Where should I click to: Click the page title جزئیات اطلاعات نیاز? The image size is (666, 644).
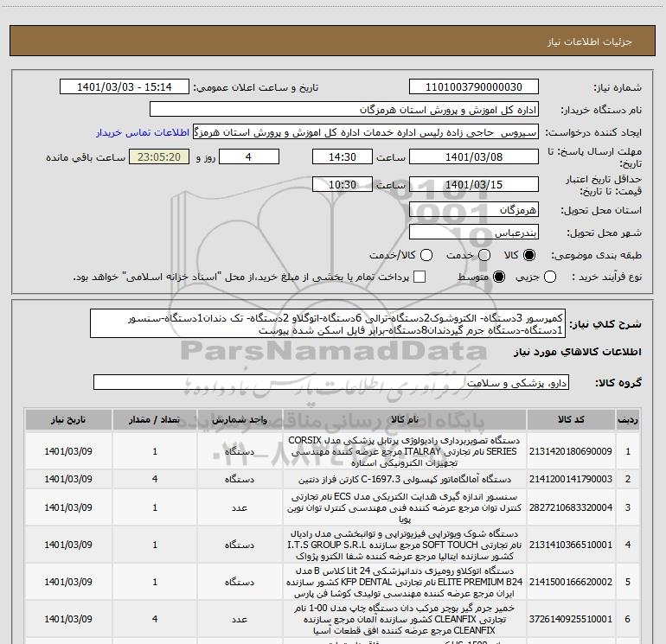coord(590,41)
